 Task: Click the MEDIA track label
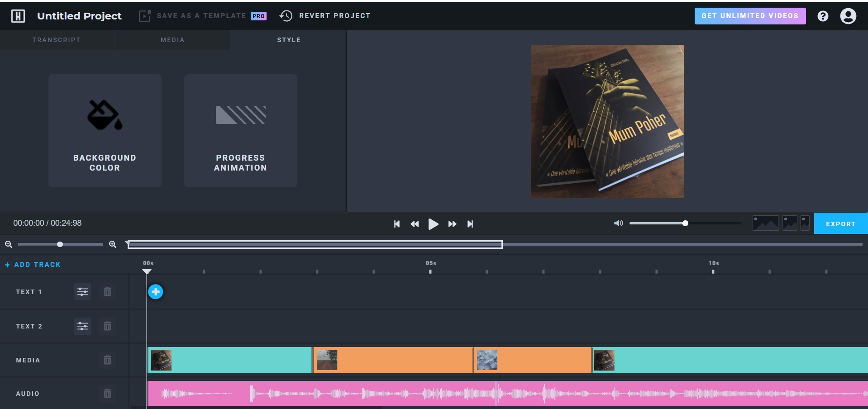pyautogui.click(x=28, y=360)
